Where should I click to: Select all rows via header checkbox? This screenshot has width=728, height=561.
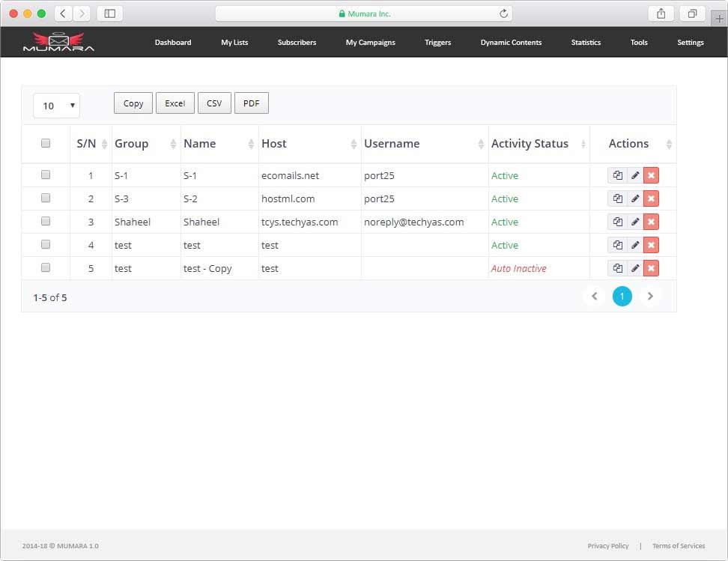pos(46,142)
